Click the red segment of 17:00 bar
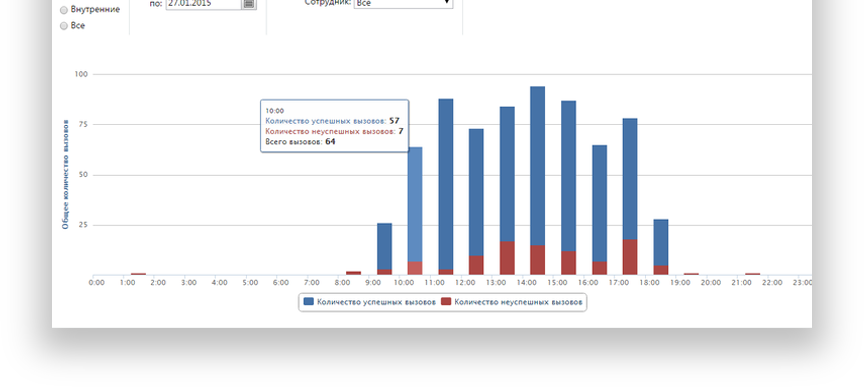 click(x=630, y=257)
